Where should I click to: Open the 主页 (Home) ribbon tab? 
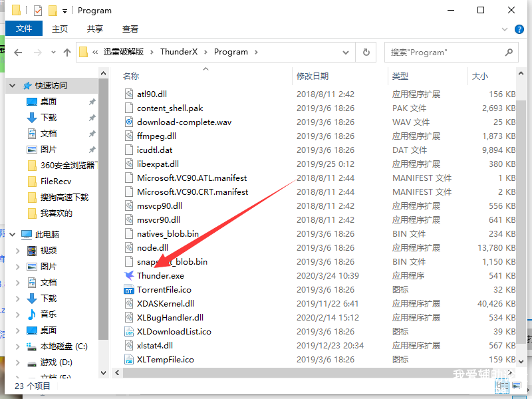coord(60,29)
